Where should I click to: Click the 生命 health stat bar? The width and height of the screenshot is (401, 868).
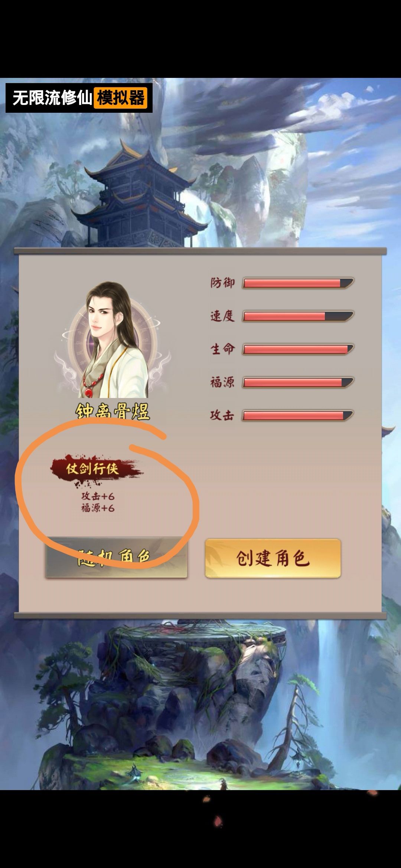tap(298, 349)
